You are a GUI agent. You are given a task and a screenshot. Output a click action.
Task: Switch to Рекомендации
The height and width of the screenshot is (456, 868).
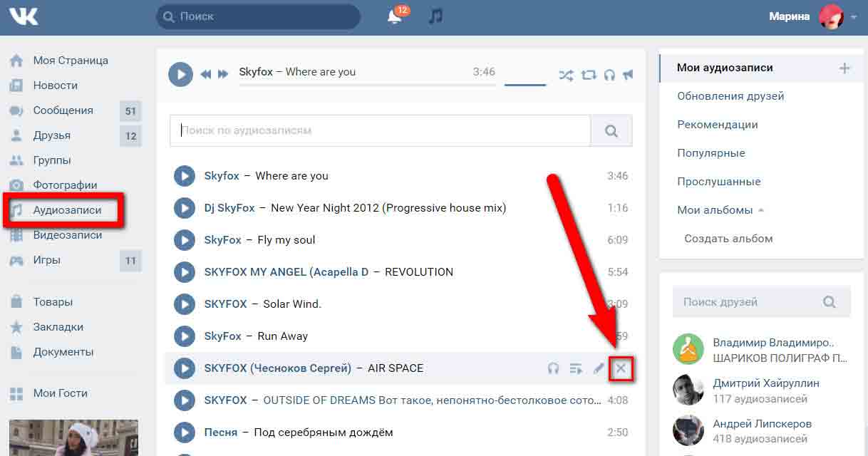click(718, 125)
